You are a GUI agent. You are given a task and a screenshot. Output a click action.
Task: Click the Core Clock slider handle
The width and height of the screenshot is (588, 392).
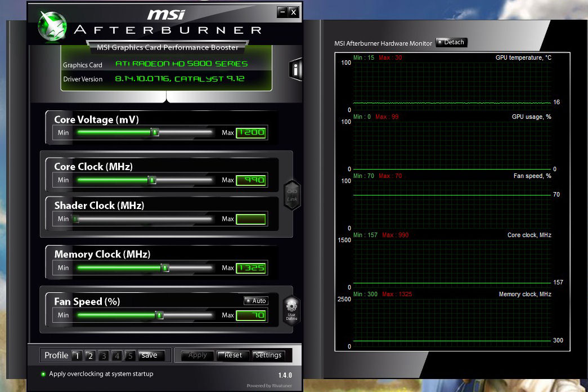(152, 180)
